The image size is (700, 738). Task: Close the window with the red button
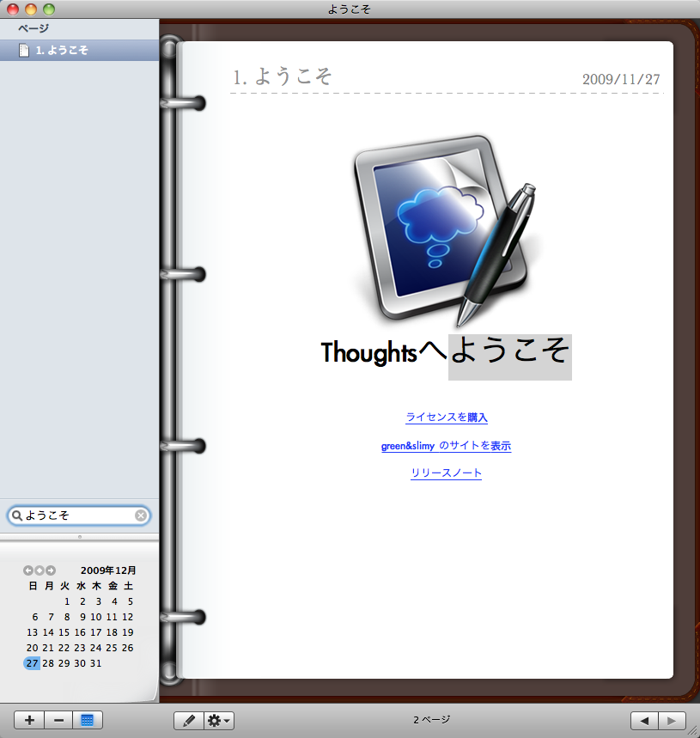(13, 9)
